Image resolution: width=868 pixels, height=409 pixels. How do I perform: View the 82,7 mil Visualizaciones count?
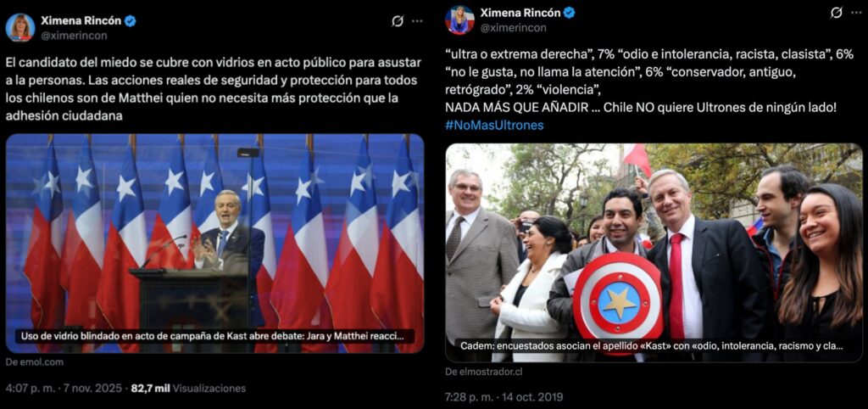tap(188, 389)
